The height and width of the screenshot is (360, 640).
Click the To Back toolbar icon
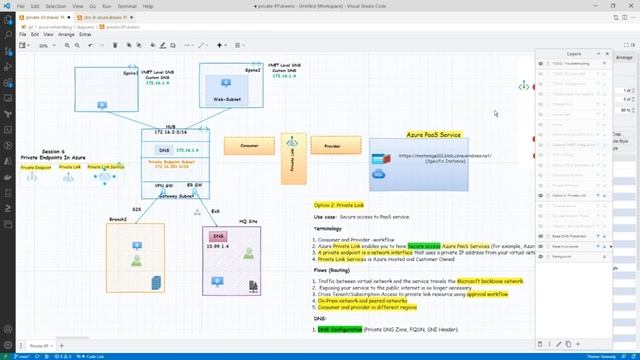pos(139,45)
